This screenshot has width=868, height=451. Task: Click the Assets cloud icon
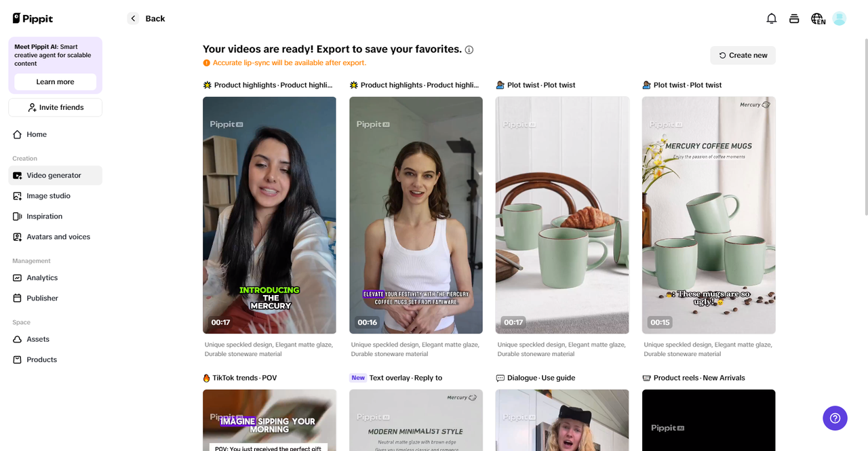click(18, 339)
